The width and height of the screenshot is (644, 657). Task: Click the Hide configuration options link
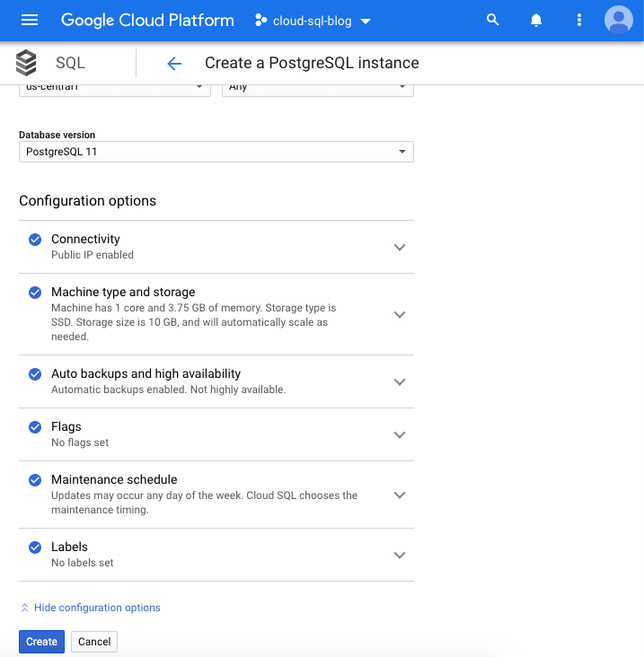click(97, 608)
